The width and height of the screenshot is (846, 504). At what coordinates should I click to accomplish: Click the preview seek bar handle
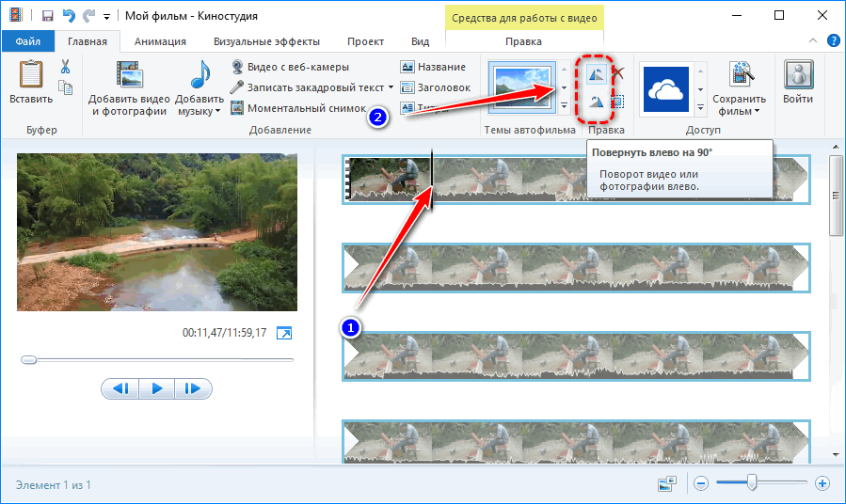coord(28,359)
